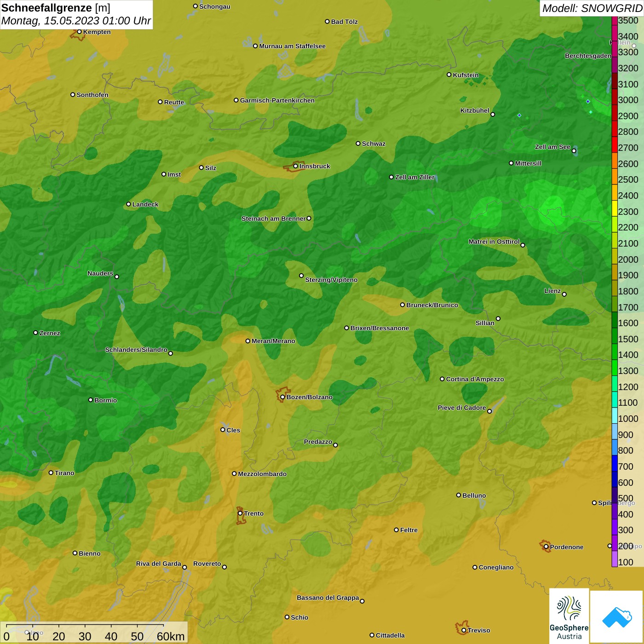Select the Bad Tölz label
Image resolution: width=644 pixels, height=644 pixels.
[345, 22]
